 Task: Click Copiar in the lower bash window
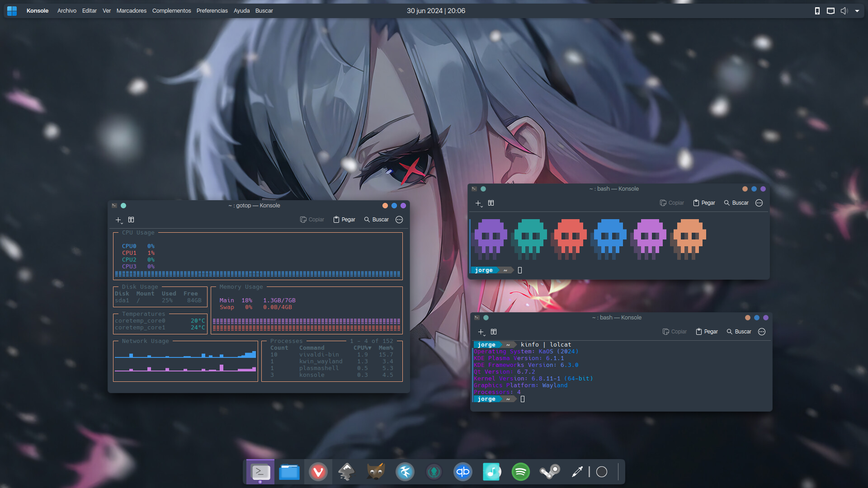click(x=675, y=332)
